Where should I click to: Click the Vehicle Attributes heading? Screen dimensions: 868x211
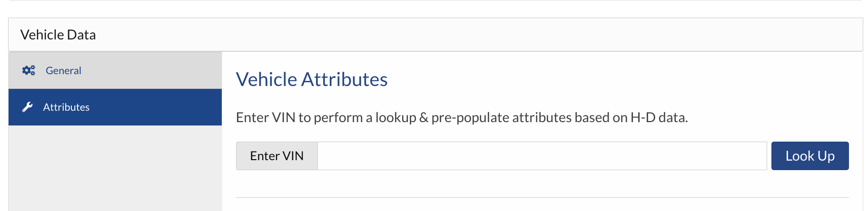[311, 79]
